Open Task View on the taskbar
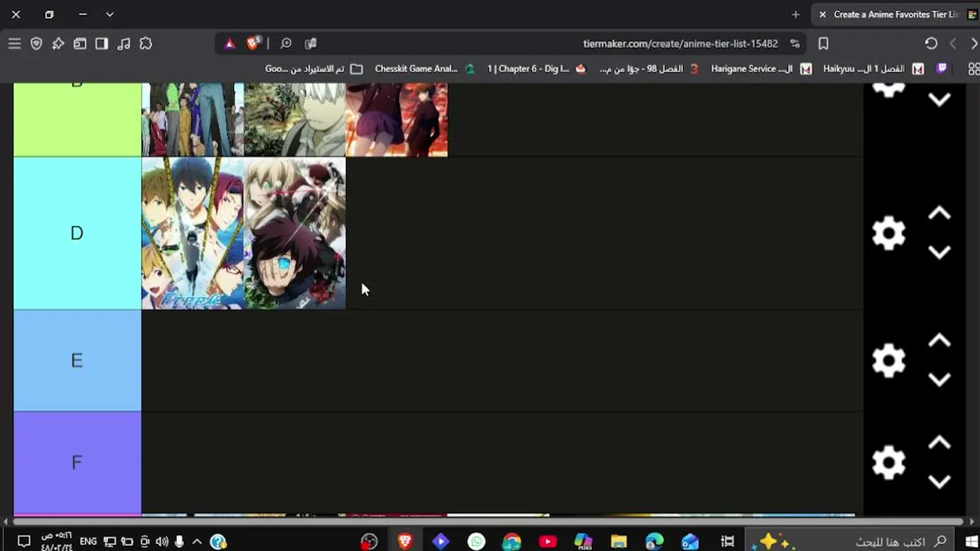980x551 pixels. (x=727, y=542)
